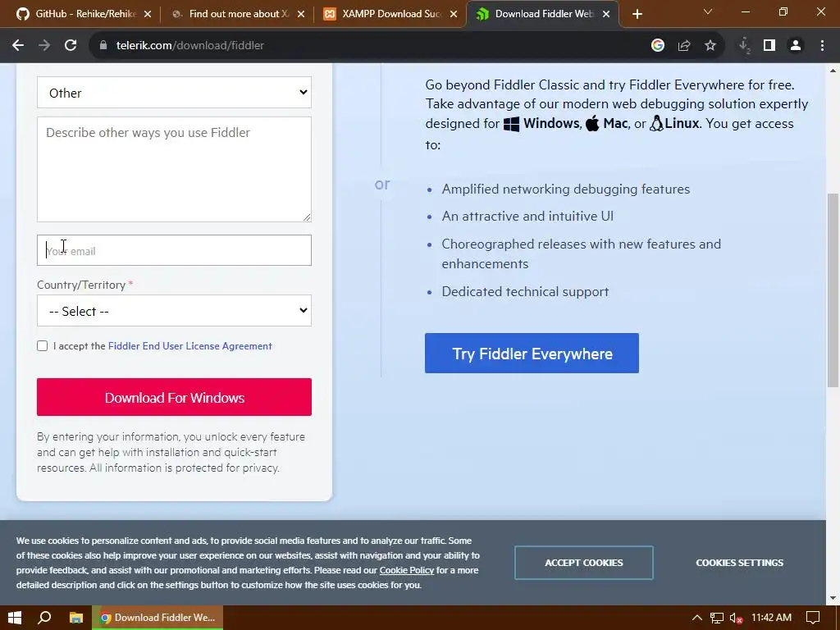The image size is (840, 630).
Task: Open File Explorer from taskbar
Action: pos(76,618)
